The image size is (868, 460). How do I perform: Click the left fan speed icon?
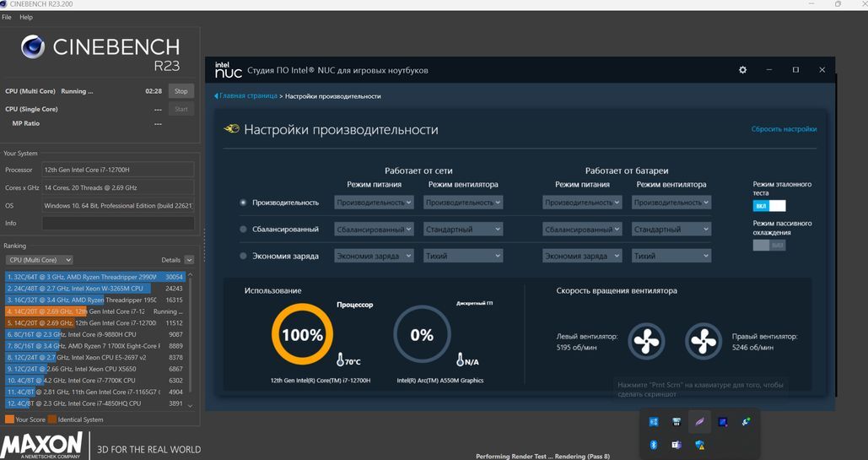point(647,341)
